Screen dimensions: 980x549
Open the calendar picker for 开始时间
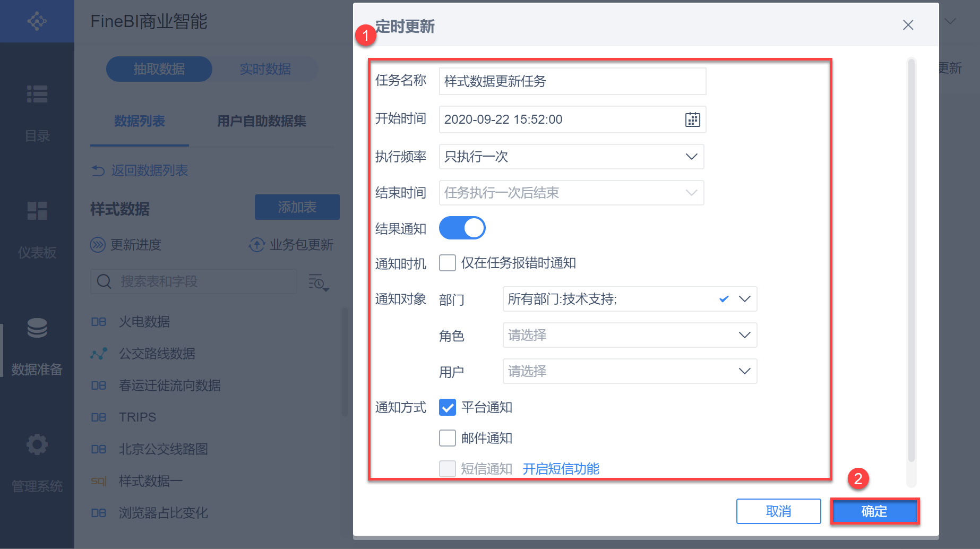click(692, 119)
